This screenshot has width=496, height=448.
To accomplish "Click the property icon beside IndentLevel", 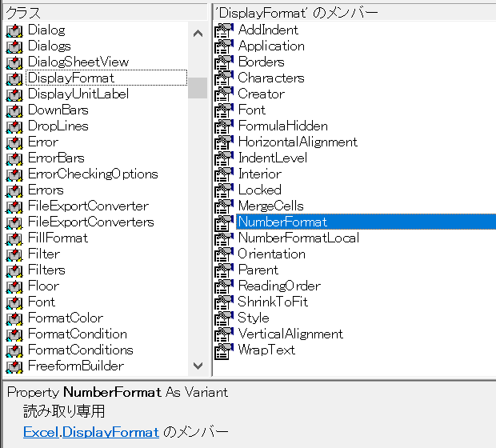I will [x=224, y=158].
